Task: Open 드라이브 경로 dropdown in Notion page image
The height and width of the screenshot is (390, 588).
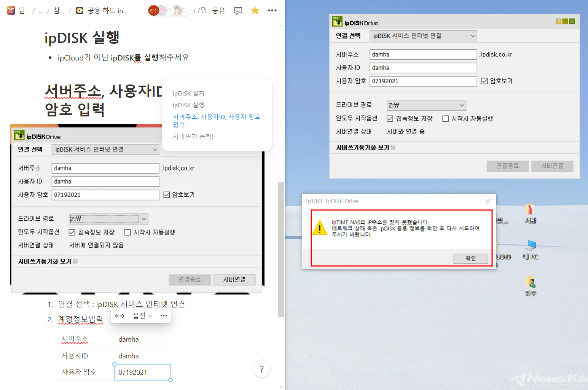Action: coord(108,219)
